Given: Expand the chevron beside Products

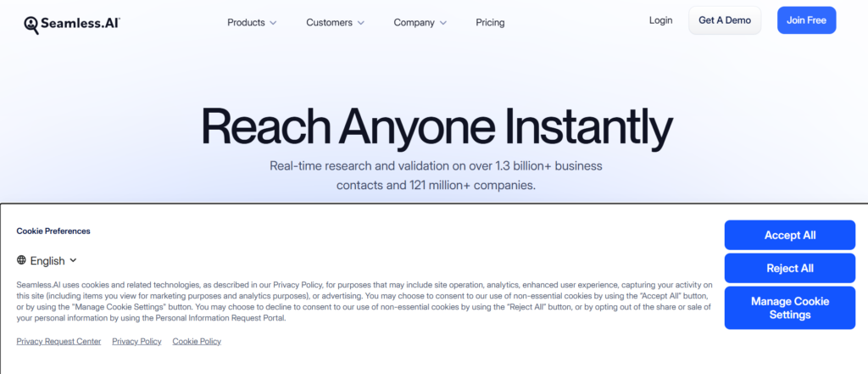Looking at the screenshot, I should pyautogui.click(x=273, y=23).
